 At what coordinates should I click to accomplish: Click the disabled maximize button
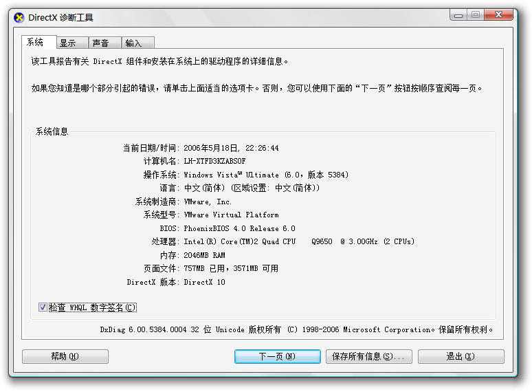476,15
